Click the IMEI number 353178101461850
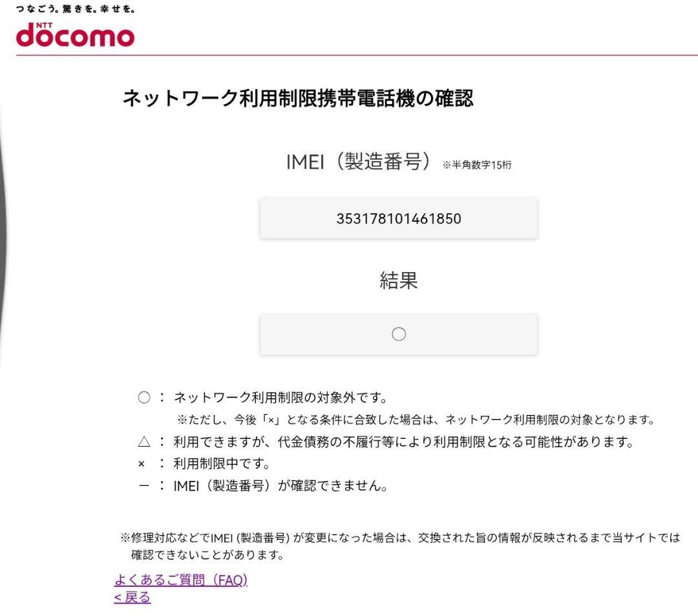The height and width of the screenshot is (616, 698). [x=399, y=218]
